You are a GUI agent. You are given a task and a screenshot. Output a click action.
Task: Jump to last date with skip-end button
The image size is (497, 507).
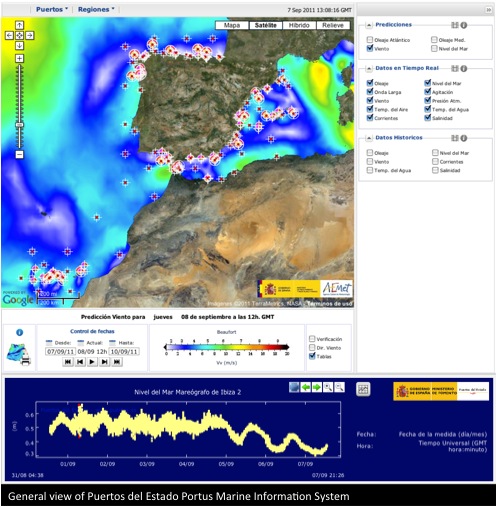click(x=117, y=362)
